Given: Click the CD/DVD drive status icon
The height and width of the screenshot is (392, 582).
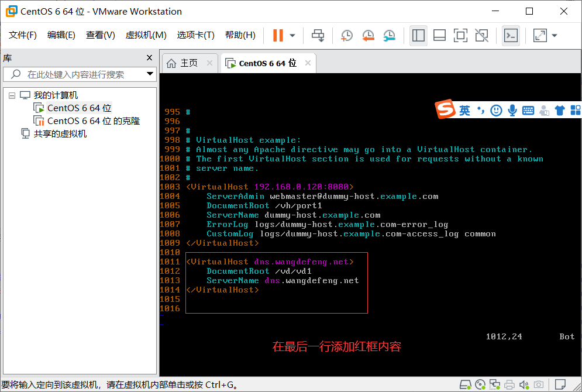Looking at the screenshot, I should click(480, 384).
